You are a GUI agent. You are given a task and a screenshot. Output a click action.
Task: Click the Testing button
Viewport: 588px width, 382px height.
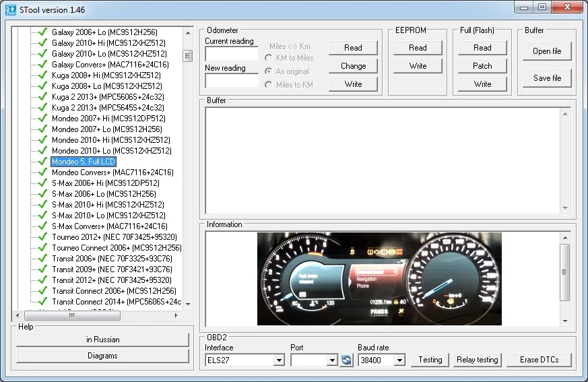[430, 360]
